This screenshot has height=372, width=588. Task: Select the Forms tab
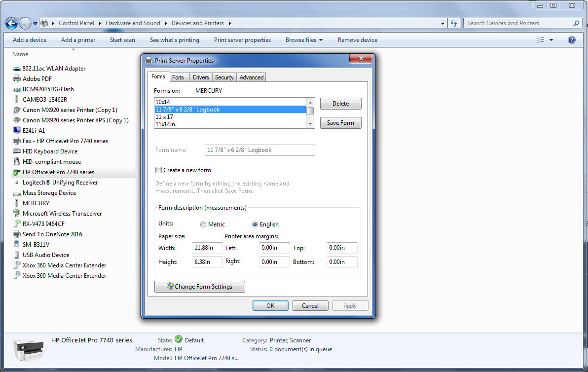click(158, 76)
